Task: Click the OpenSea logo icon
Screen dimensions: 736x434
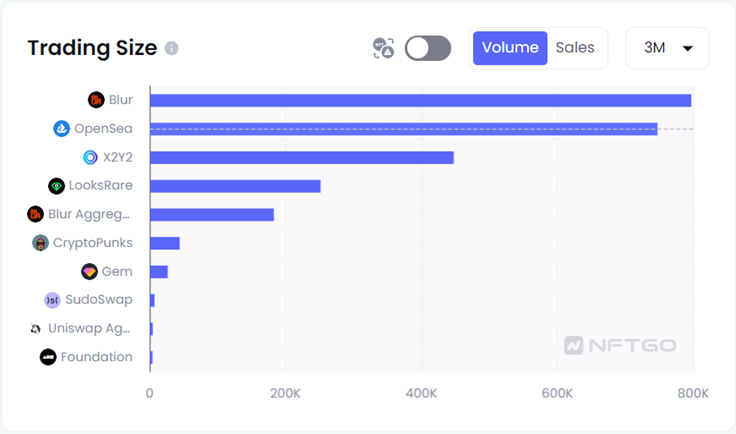Action: (x=61, y=129)
